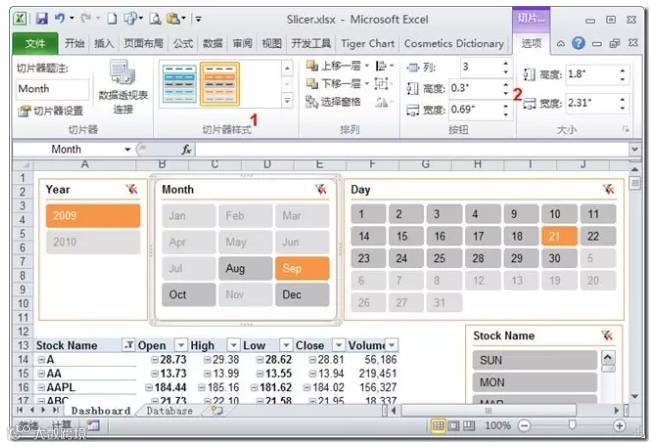Switch to Page Break Preview

point(469,425)
